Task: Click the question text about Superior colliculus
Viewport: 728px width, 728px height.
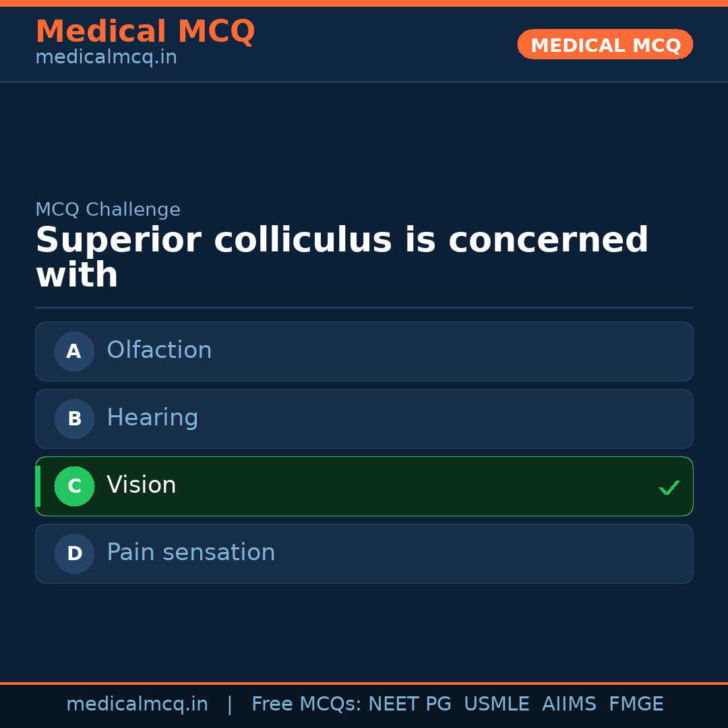Action: pyautogui.click(x=342, y=257)
